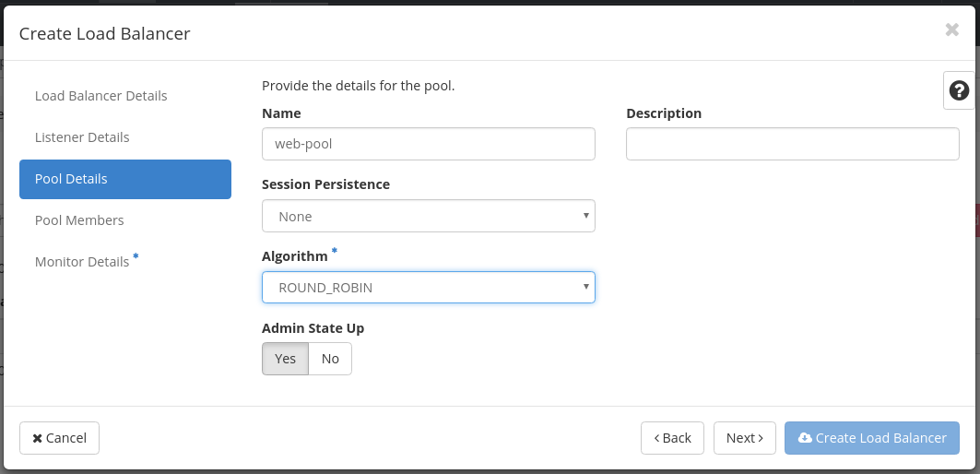Click the Algorithm dropdown arrow
This screenshot has height=474, width=980.
point(585,287)
